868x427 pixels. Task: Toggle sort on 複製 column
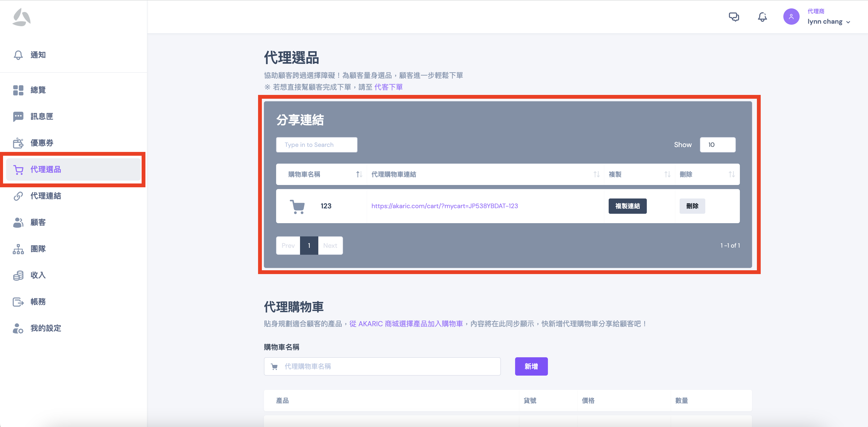click(667, 174)
